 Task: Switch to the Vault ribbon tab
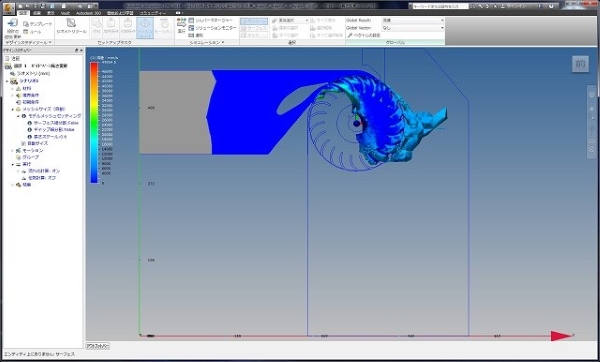[x=65, y=13]
